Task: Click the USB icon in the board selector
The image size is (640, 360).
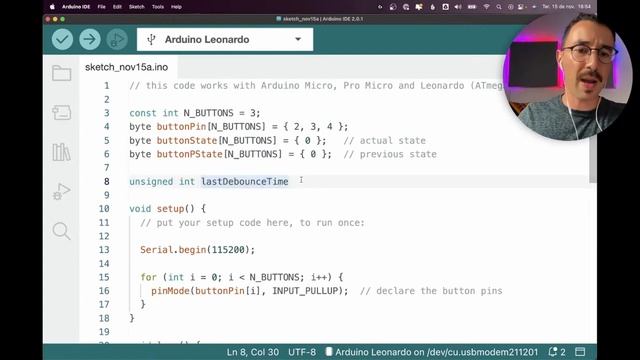Action: 151,40
